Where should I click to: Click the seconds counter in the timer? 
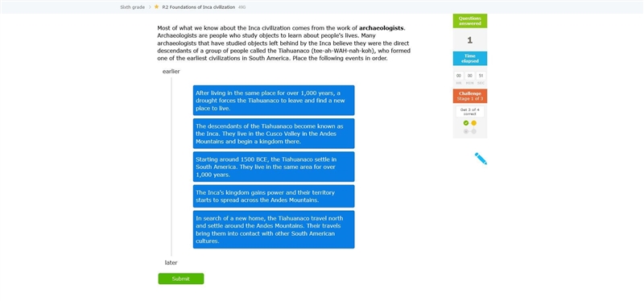coord(481,76)
